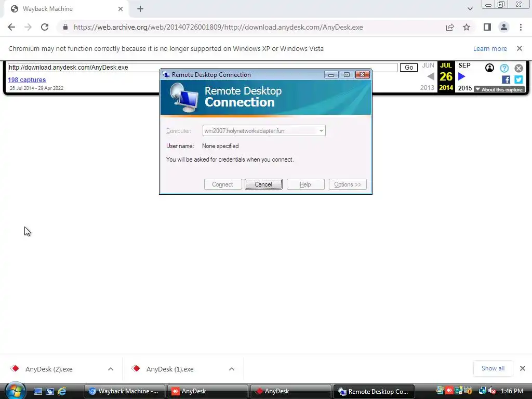Open muted volume tray icon
532x399 pixels.
[492, 391]
